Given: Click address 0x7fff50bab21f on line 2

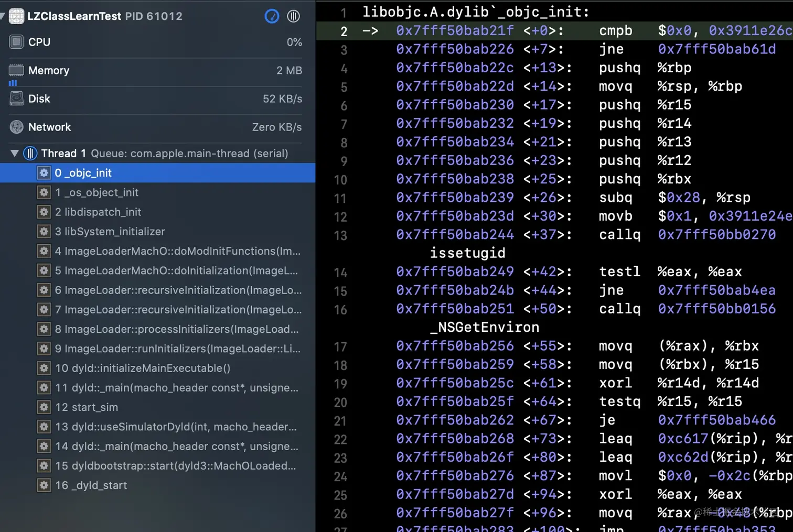Looking at the screenshot, I should 455,31.
